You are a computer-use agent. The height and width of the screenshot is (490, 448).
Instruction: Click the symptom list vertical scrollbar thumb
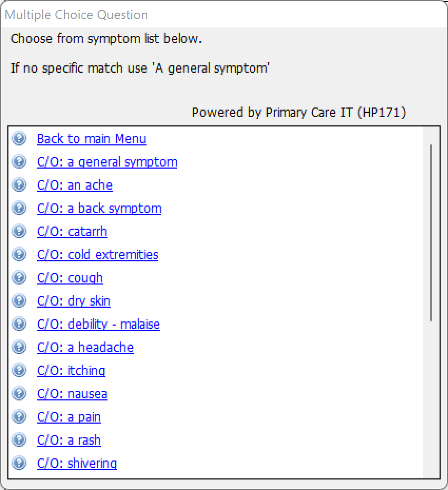pyautogui.click(x=431, y=233)
